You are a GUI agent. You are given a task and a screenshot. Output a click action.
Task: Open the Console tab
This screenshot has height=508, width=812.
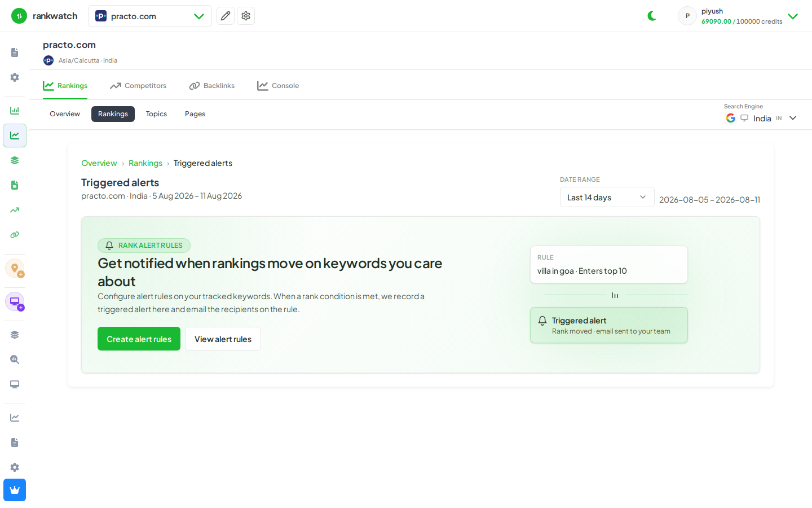(278, 86)
